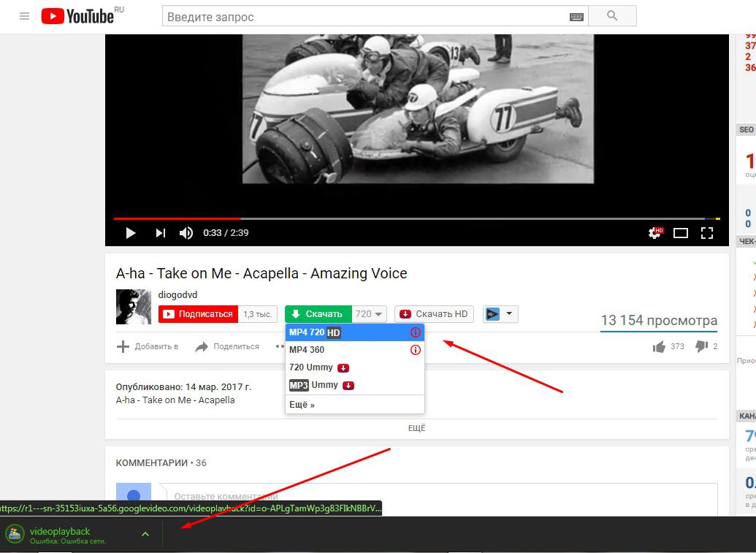Image resolution: width=756 pixels, height=553 pixels.
Task: Switch to theater mode view
Action: pos(681,233)
